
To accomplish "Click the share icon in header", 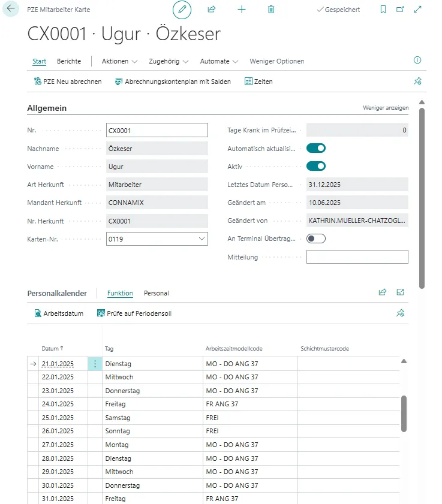I will click(x=212, y=10).
